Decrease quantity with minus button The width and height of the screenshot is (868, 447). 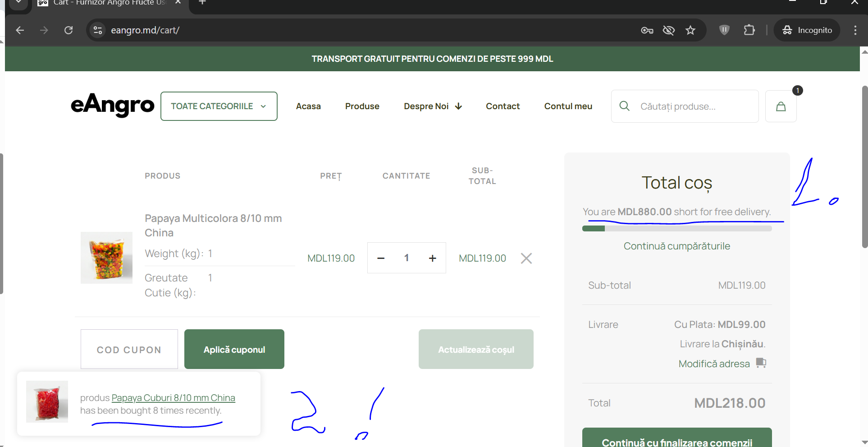[x=381, y=258]
